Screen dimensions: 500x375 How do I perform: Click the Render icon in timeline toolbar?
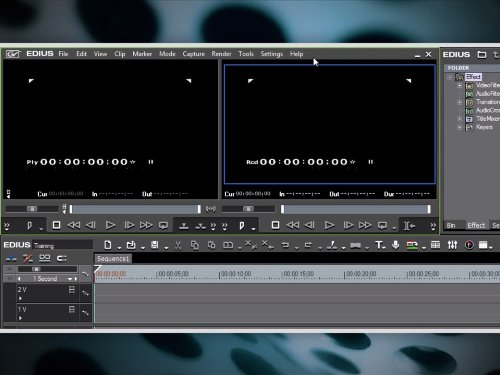(412, 245)
